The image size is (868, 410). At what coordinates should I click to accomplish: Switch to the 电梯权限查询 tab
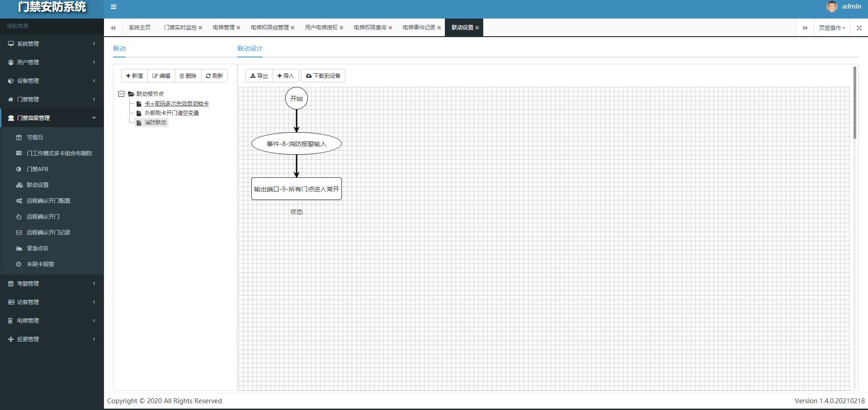tap(370, 28)
